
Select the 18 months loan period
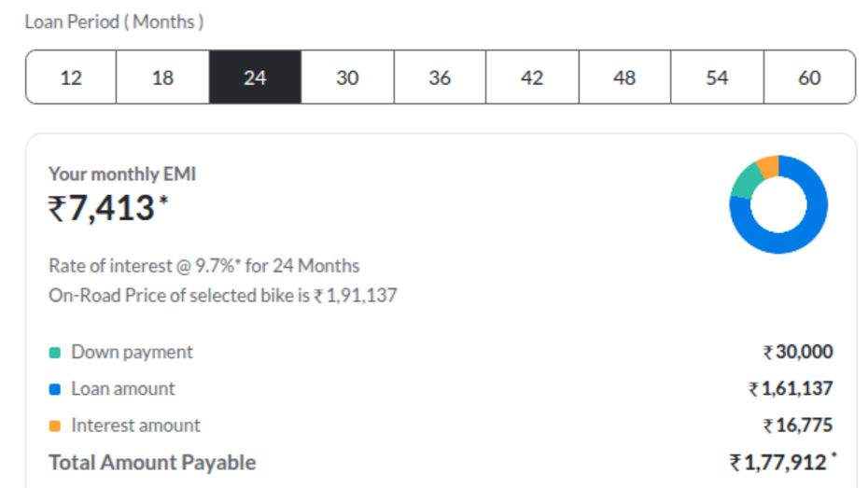click(x=162, y=77)
